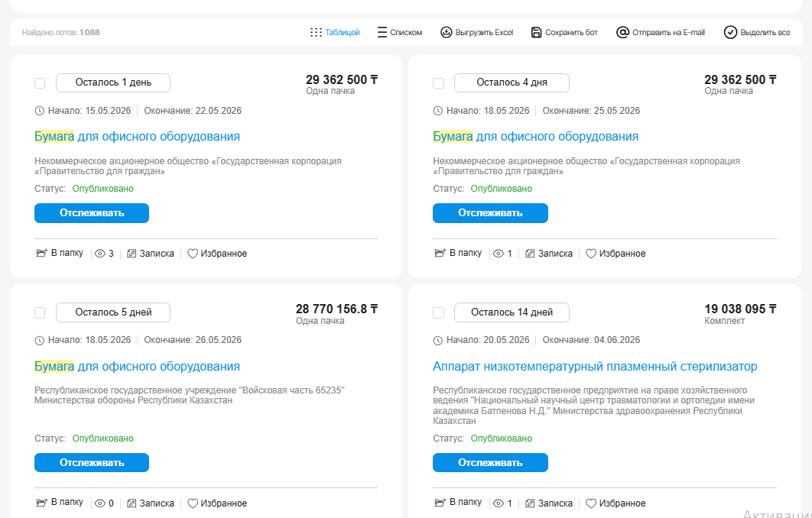The image size is (812, 518).
Task: Tick checkbox of 'Осталось 5 дней' lot
Action: tap(40, 312)
